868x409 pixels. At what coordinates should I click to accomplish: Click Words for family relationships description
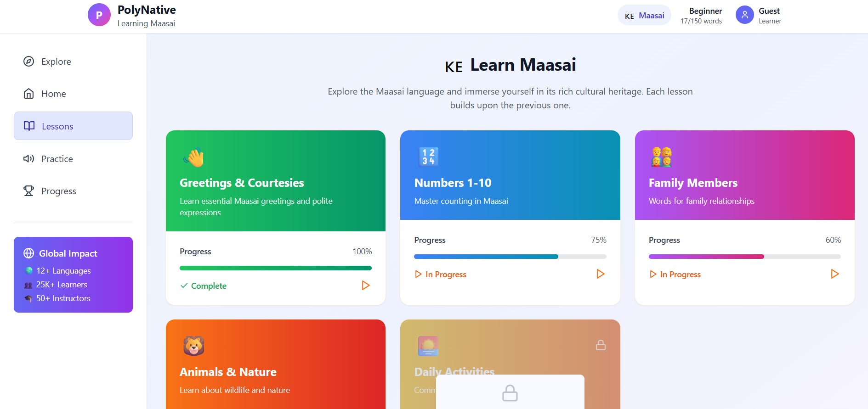(702, 201)
